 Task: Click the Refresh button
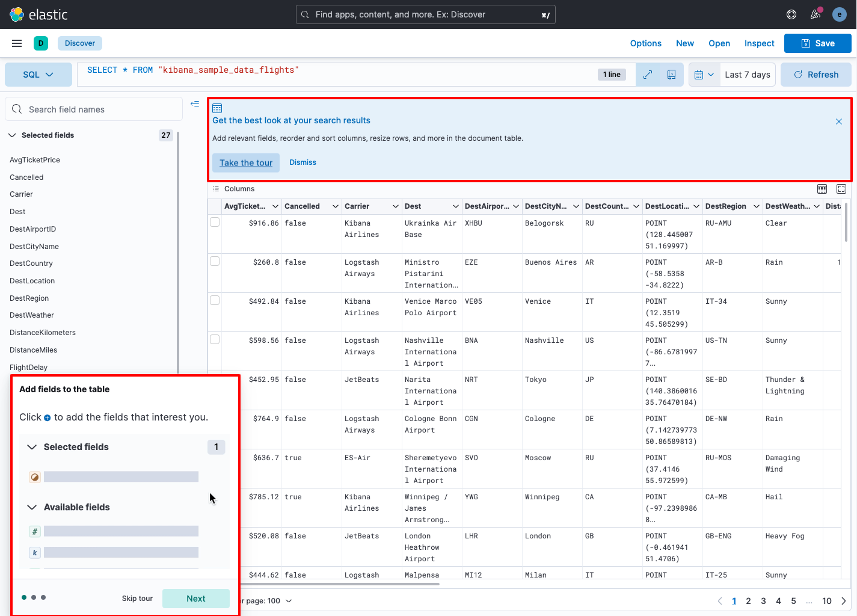816,75
